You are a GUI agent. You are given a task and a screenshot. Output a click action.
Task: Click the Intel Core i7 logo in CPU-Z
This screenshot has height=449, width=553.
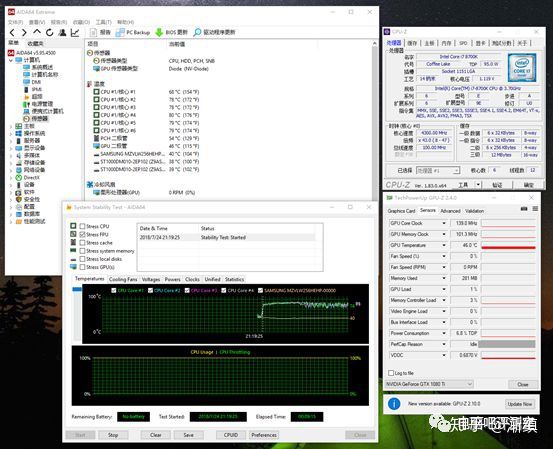coord(522,67)
